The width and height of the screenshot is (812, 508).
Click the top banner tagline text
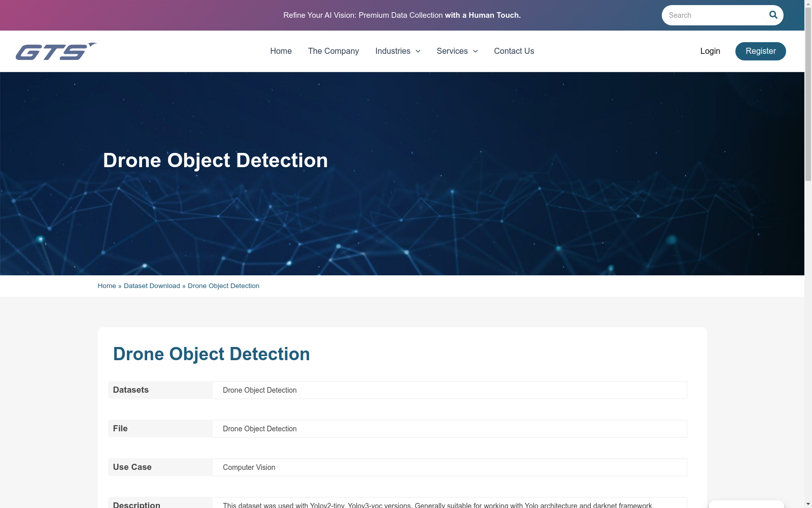[402, 15]
